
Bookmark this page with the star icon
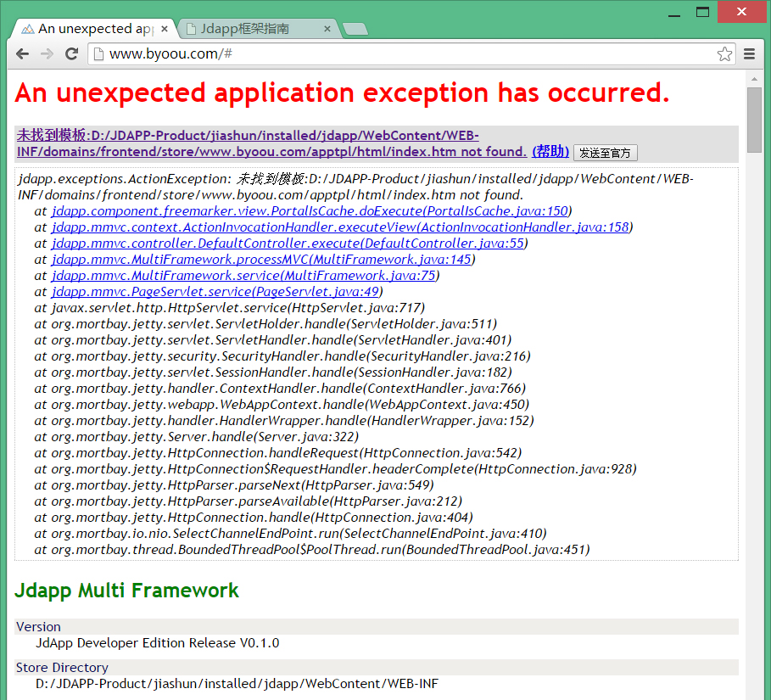tap(724, 54)
